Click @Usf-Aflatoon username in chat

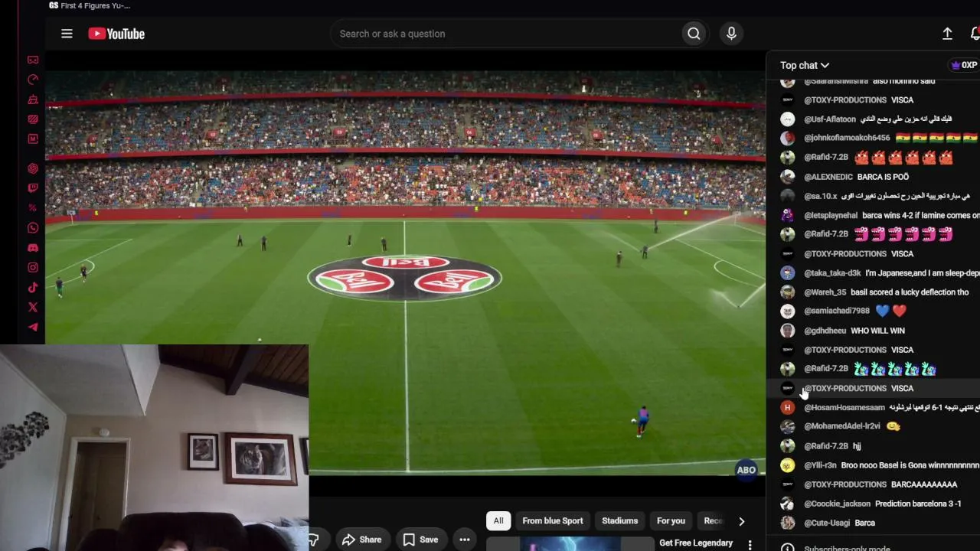tap(830, 119)
